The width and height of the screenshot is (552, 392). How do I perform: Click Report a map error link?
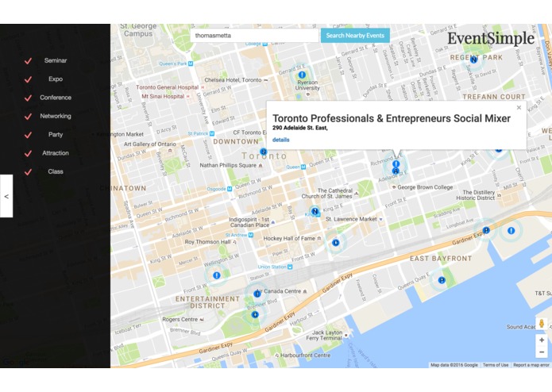tap(531, 365)
